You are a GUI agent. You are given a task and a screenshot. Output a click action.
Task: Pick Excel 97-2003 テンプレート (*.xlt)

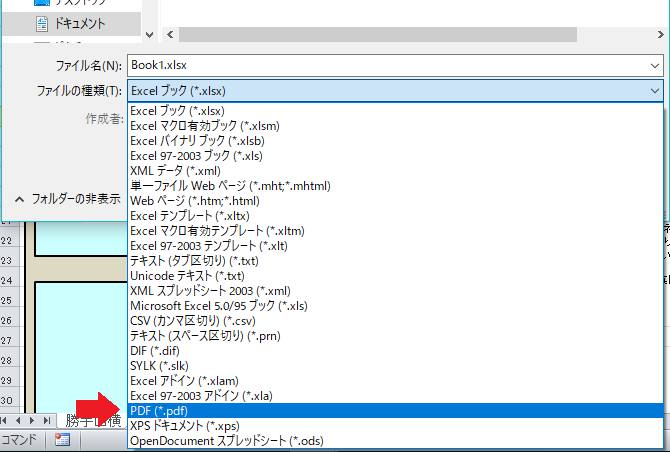(x=395, y=246)
